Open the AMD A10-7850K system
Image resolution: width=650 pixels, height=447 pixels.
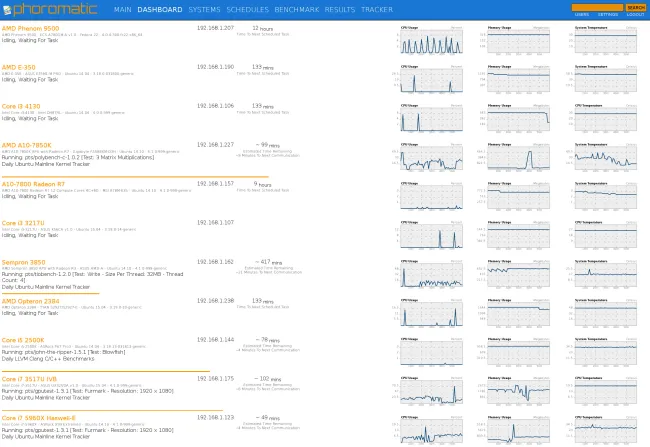coord(27,145)
